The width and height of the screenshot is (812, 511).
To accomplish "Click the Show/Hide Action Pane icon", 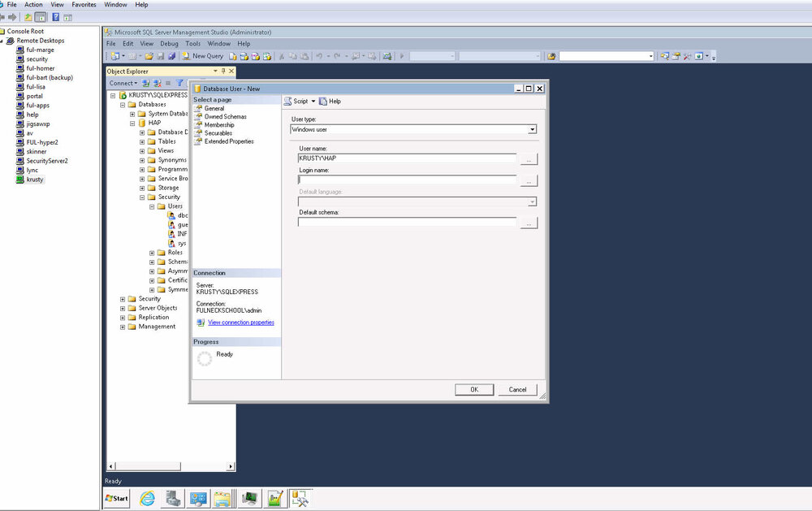I will click(67, 17).
